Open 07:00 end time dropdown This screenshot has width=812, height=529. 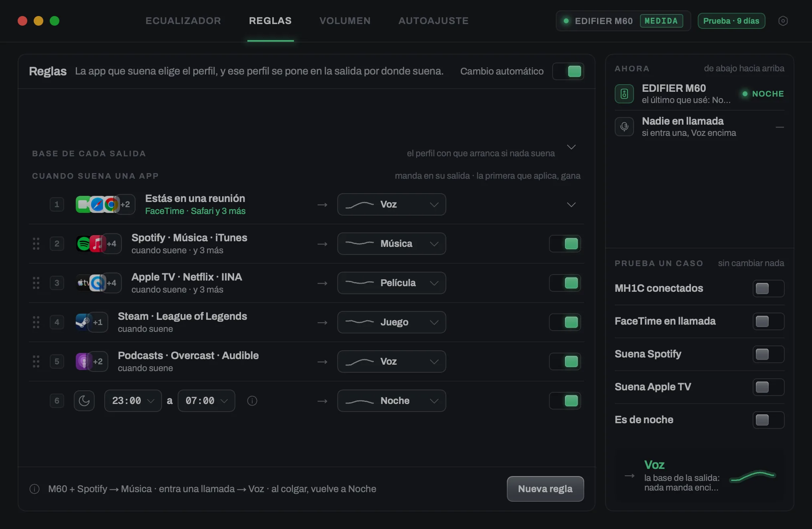pyautogui.click(x=207, y=401)
